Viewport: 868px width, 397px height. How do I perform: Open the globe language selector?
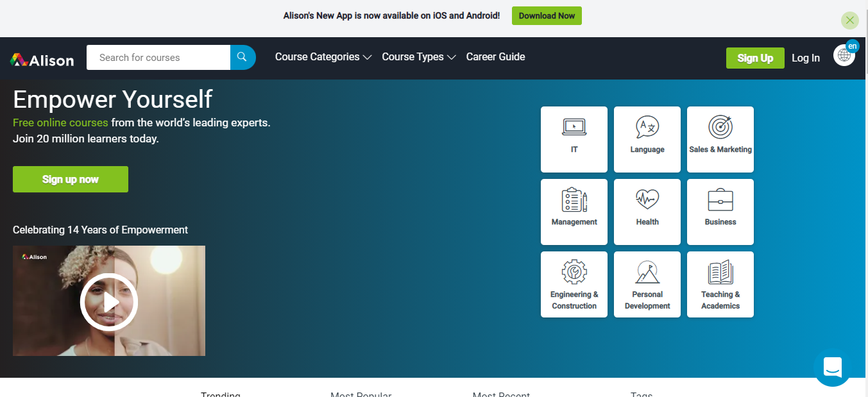(844, 55)
